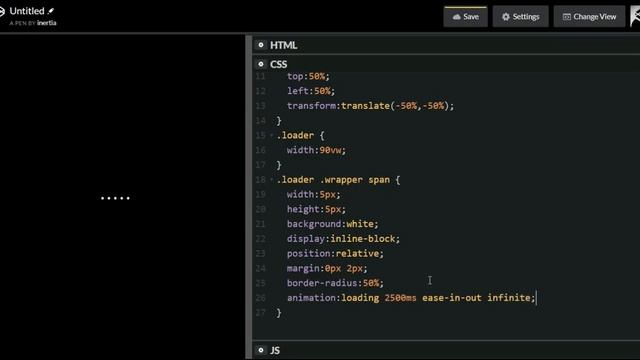
Task: Click the 'position:relative;' line
Action: [x=335, y=253]
